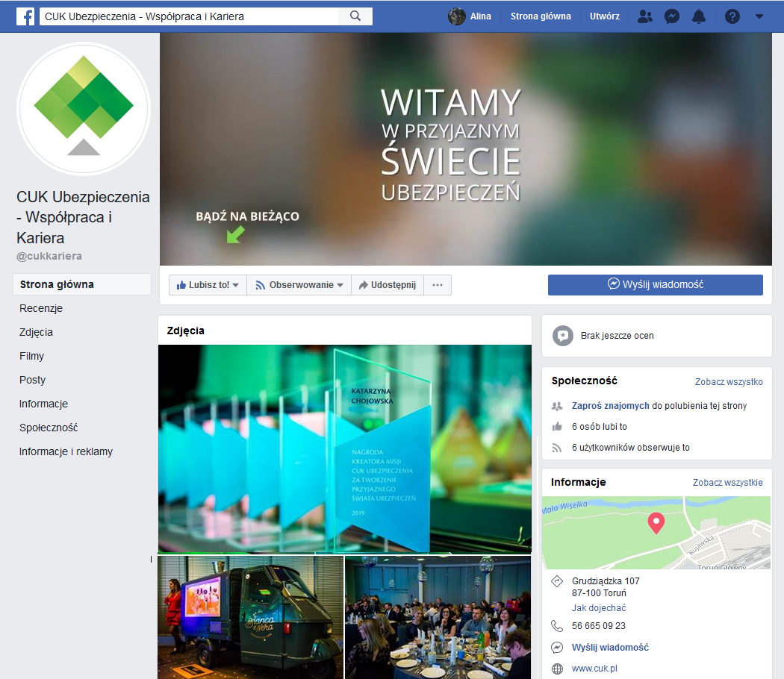Image resolution: width=784 pixels, height=679 pixels.
Task: Click the 6 użytkowników obserwuje to text
Action: (630, 448)
